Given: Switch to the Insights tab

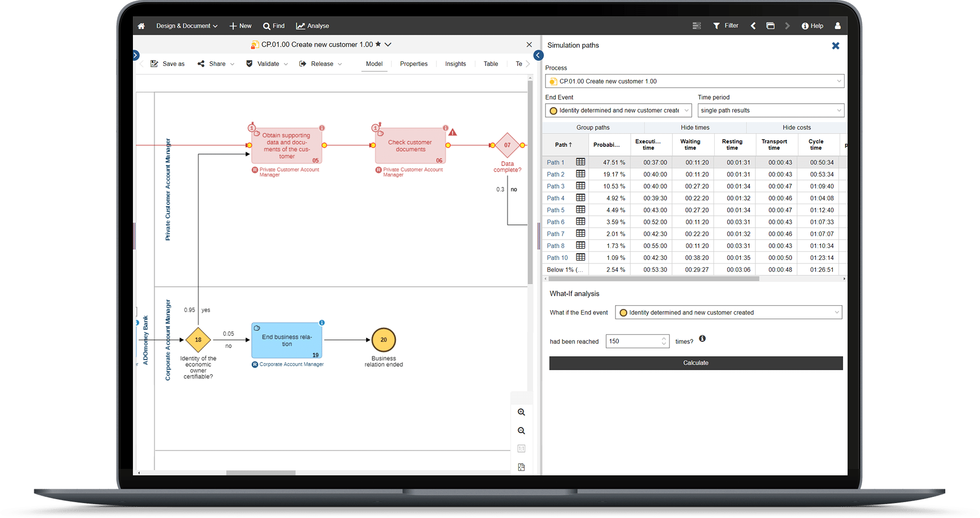Looking at the screenshot, I should click(455, 64).
